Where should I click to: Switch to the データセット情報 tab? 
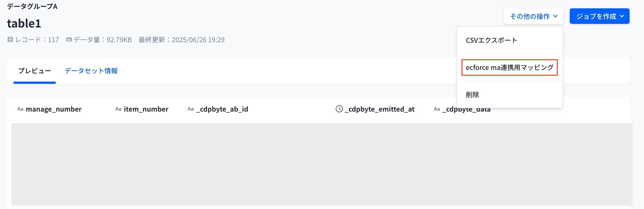point(91,71)
